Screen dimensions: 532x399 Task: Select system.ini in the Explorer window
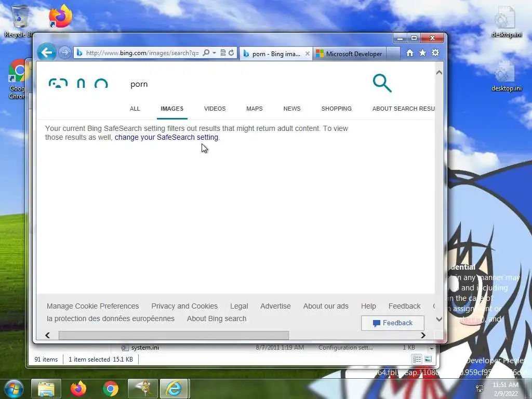click(x=145, y=348)
